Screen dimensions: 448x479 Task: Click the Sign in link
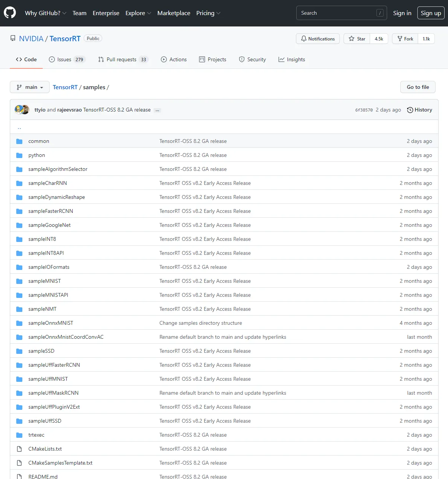(x=402, y=13)
